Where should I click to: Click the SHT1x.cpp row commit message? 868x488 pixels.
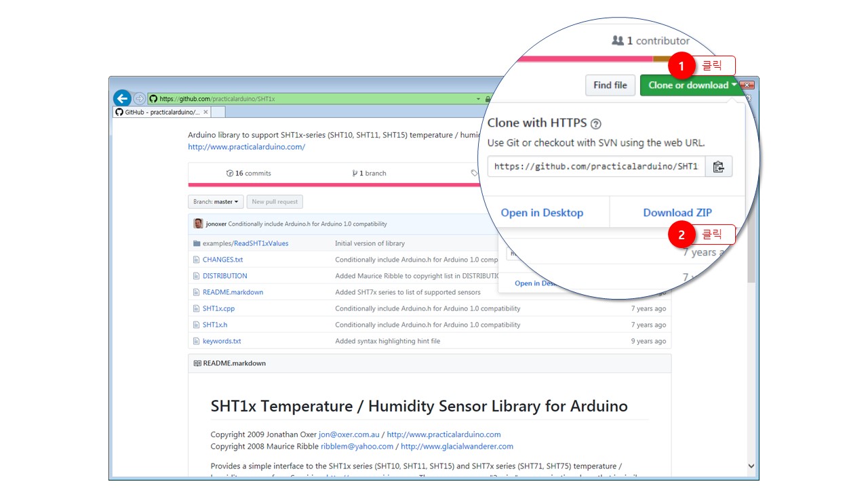click(x=428, y=308)
